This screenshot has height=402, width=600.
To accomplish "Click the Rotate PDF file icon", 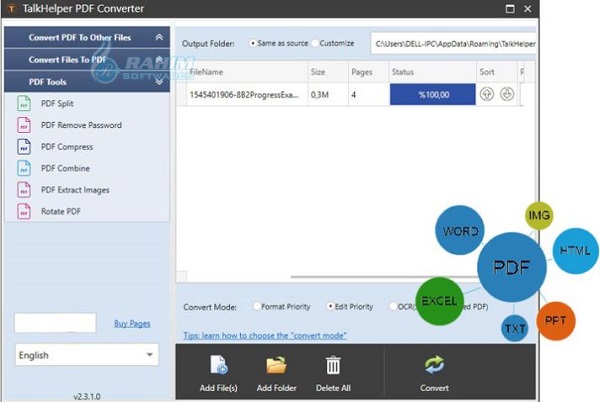I will 24,211.
